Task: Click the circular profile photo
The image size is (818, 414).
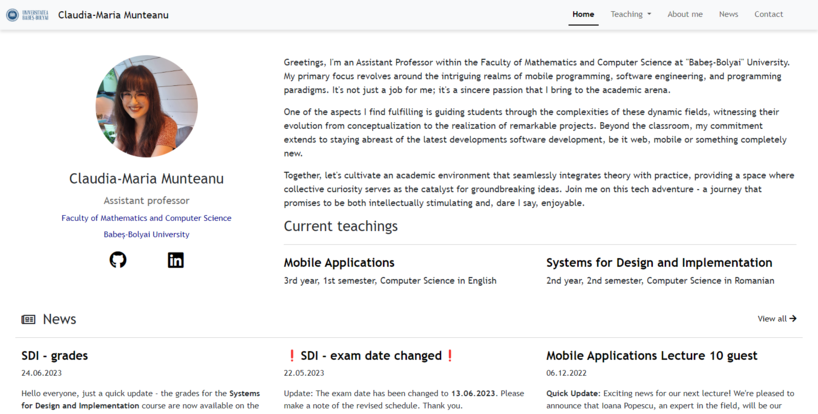Action: (x=147, y=106)
